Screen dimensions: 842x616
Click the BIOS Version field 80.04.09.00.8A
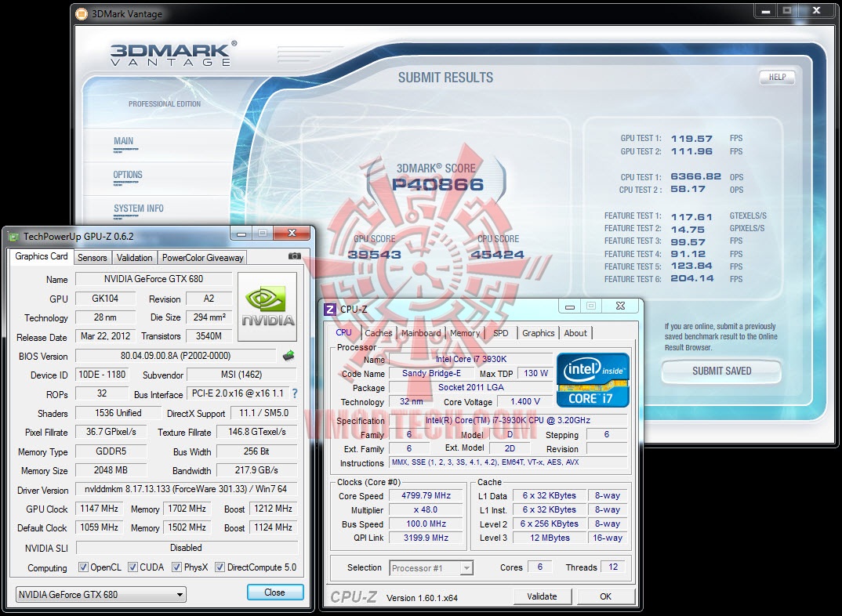pos(176,356)
